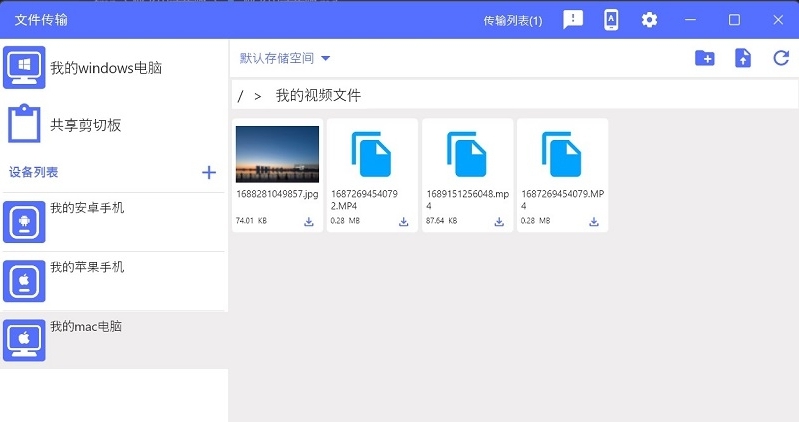Click the new folder icon
The width and height of the screenshot is (799, 422).
pyautogui.click(x=705, y=58)
